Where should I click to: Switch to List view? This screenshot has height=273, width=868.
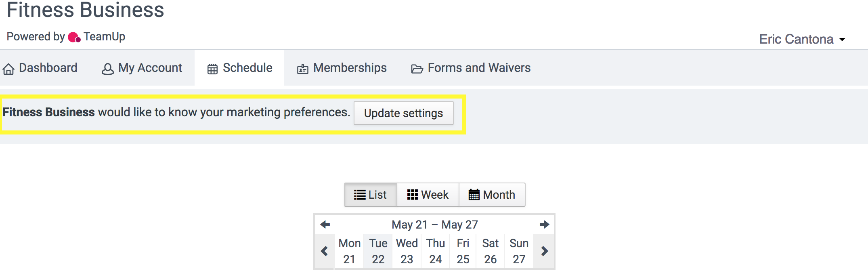(371, 195)
